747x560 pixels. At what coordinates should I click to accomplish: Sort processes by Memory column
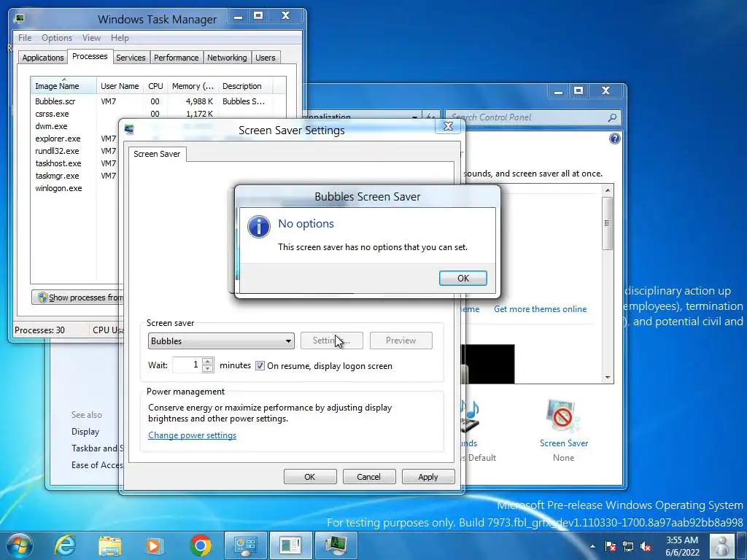click(x=193, y=86)
